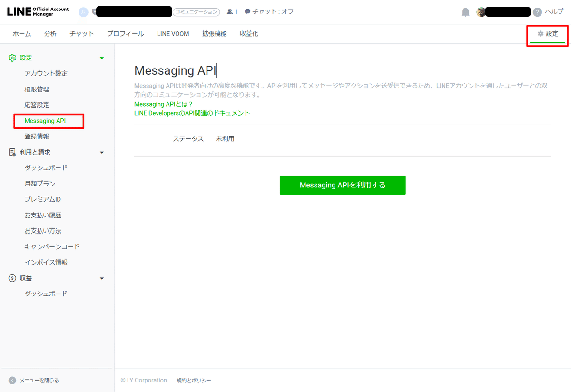Click メニューを閉じる text

(x=39, y=381)
